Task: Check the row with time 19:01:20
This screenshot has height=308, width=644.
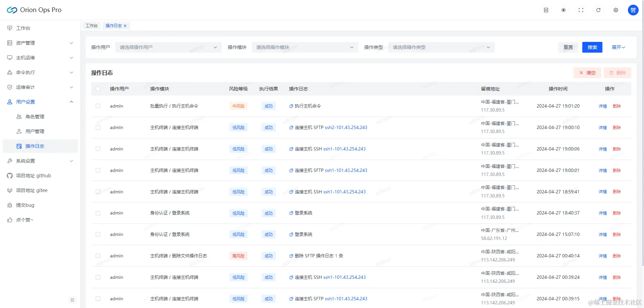Action: click(98, 106)
